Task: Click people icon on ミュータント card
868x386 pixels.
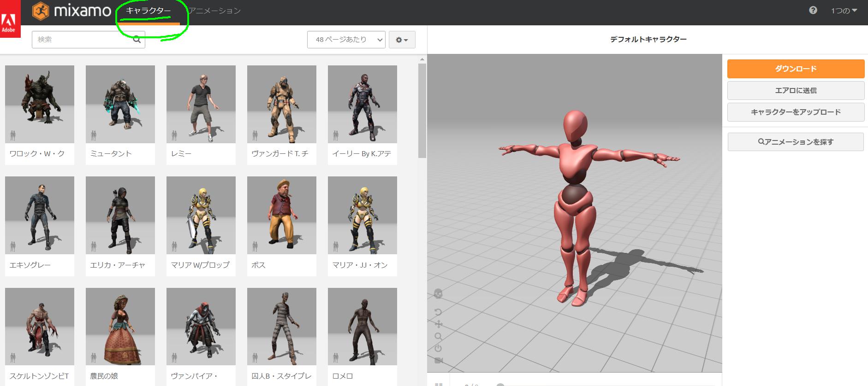Action: [94, 135]
